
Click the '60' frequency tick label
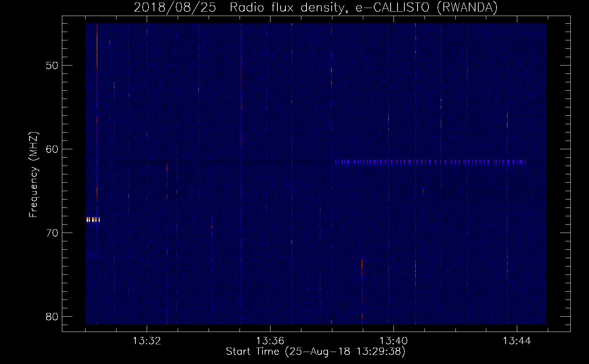tap(52, 149)
